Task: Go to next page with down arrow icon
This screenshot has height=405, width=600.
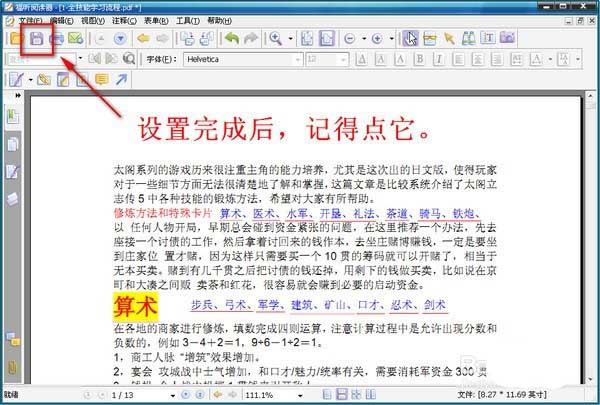Action: [120, 39]
